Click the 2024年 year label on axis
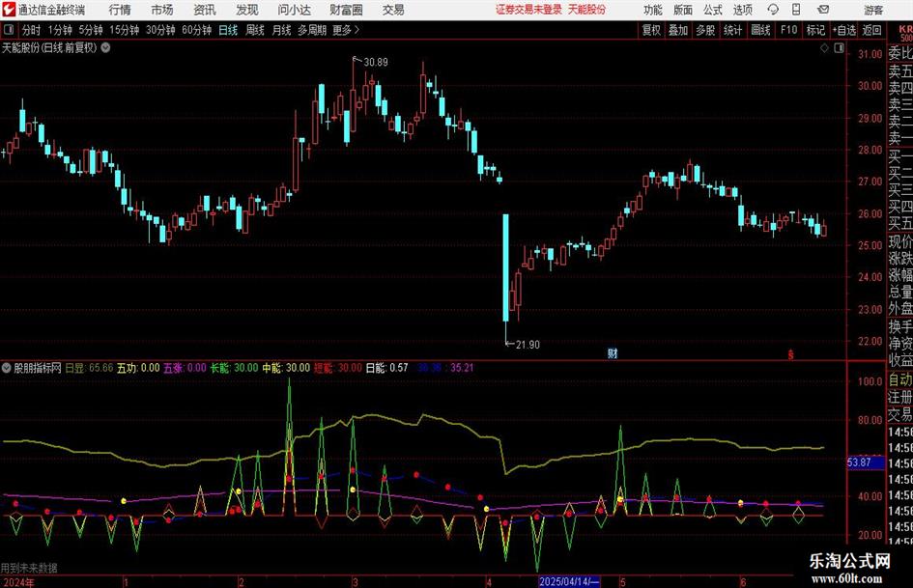The height and width of the screenshot is (588, 913). pyautogui.click(x=18, y=582)
